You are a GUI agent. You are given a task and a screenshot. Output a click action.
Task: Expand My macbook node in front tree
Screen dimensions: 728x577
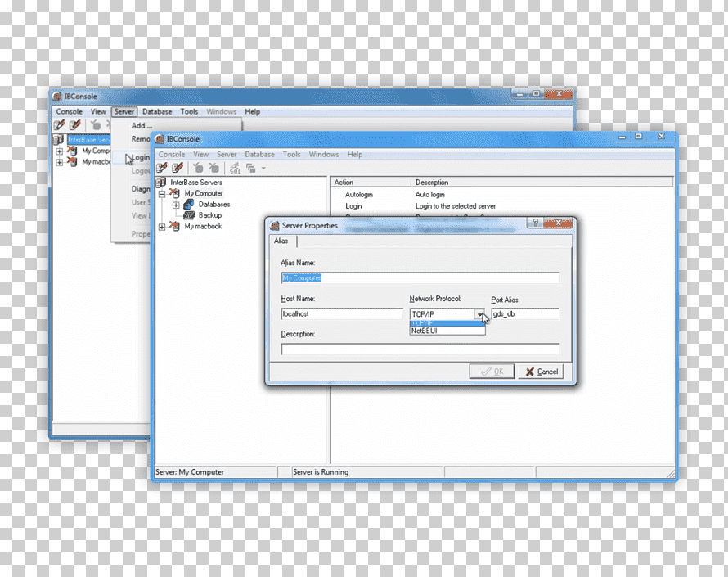(162, 227)
